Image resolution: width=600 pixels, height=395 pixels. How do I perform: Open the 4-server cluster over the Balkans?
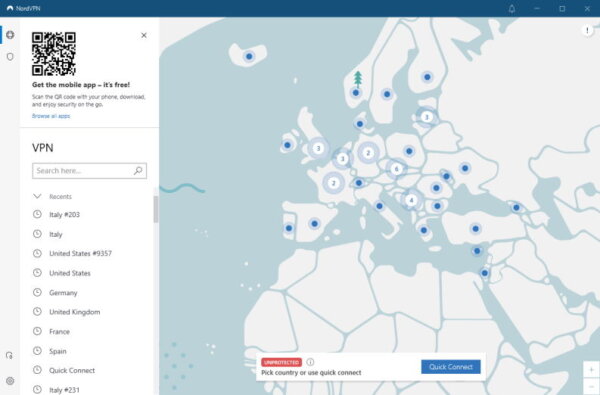(411, 200)
